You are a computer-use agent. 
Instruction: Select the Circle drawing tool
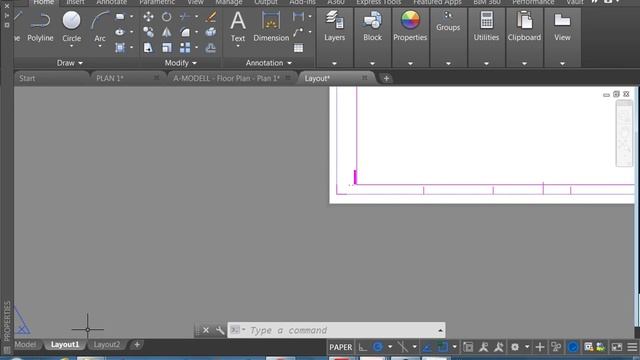point(71,27)
